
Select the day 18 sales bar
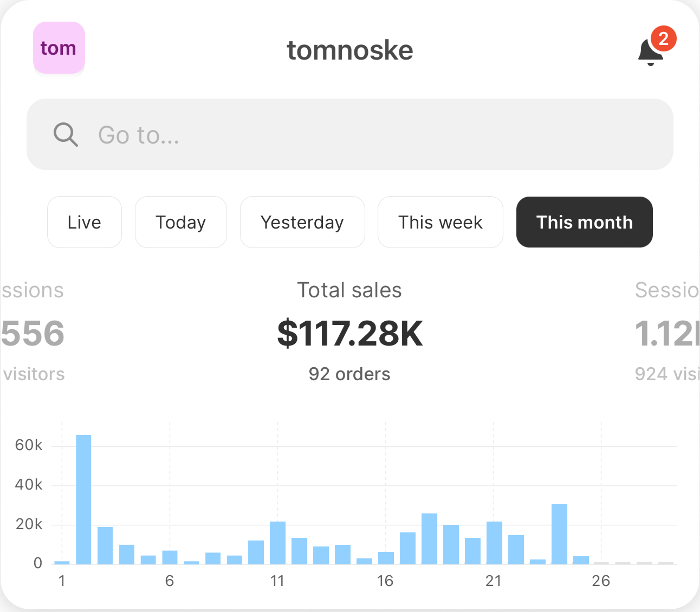tap(429, 539)
